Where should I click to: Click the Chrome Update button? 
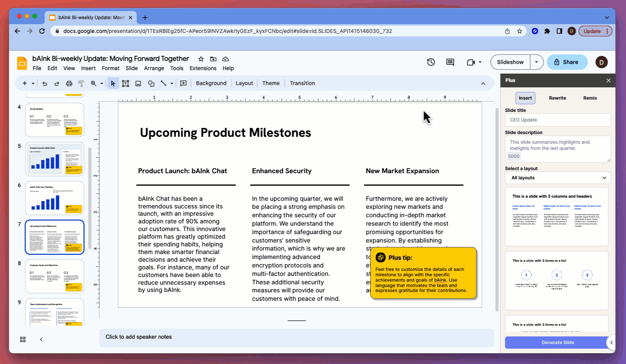[x=595, y=31]
